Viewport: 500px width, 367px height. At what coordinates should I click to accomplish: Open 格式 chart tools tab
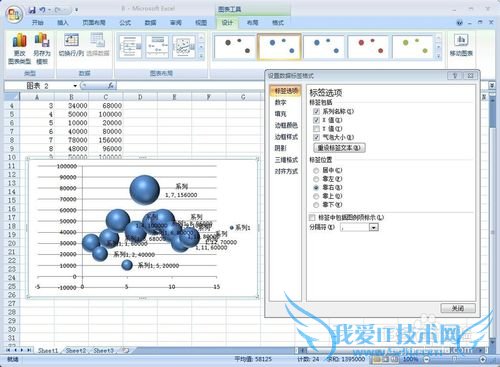point(278,23)
